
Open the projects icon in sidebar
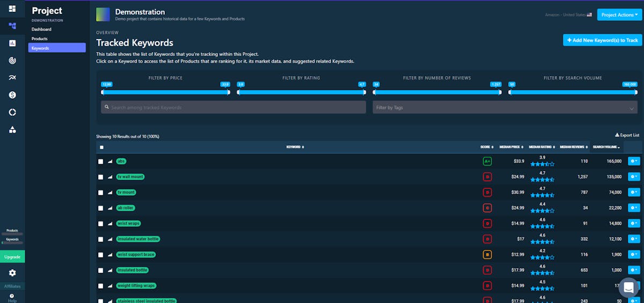click(12, 26)
